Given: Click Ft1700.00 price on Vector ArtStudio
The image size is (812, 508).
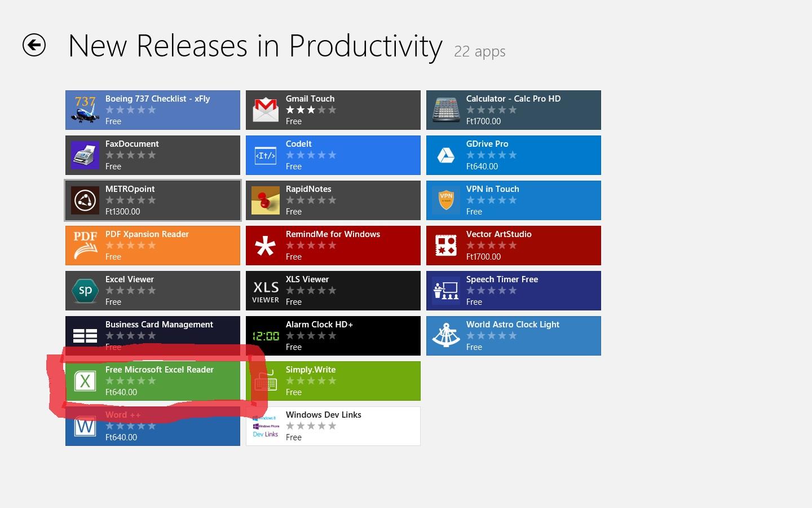Looking at the screenshot, I should point(483,257).
